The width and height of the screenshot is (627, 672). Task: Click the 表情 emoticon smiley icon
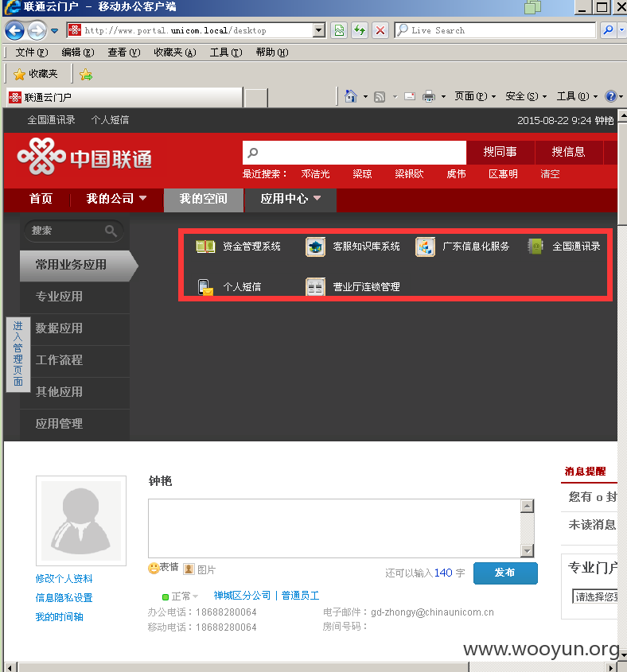pyautogui.click(x=154, y=569)
